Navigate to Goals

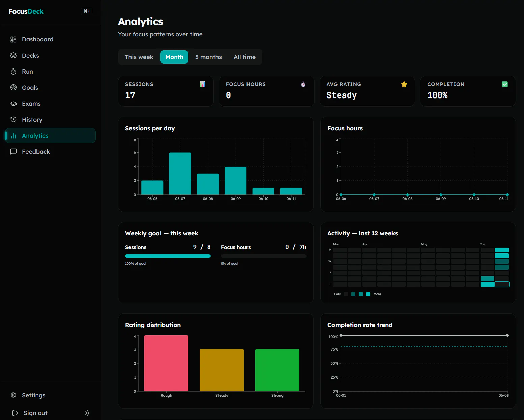click(51, 87)
